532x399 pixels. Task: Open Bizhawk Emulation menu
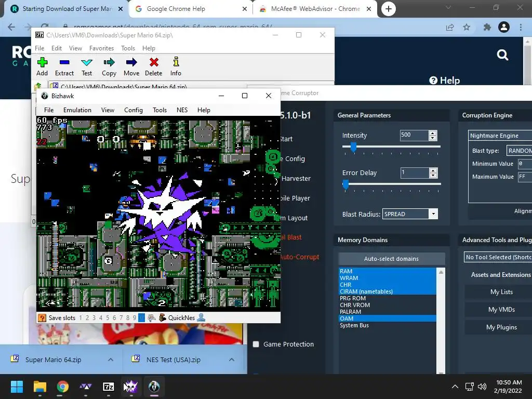(77, 110)
